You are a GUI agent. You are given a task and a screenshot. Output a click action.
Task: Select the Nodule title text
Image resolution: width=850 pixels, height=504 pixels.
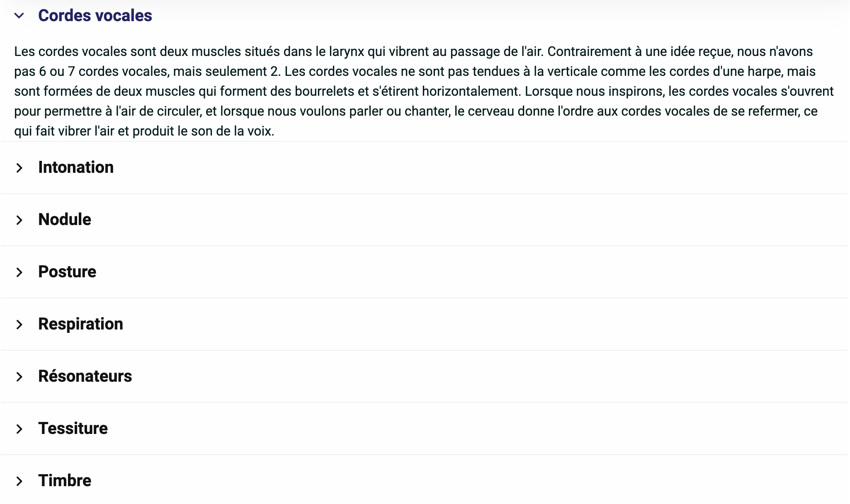(x=65, y=220)
